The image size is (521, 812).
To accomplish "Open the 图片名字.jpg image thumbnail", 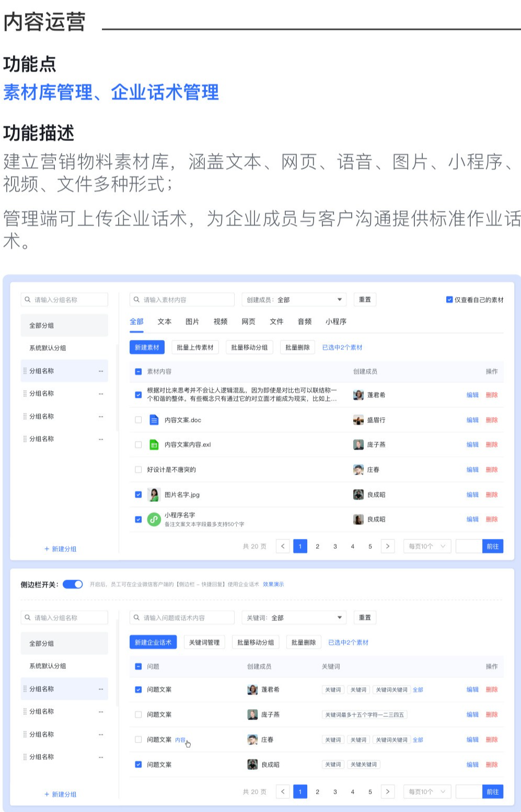I will coord(154,495).
